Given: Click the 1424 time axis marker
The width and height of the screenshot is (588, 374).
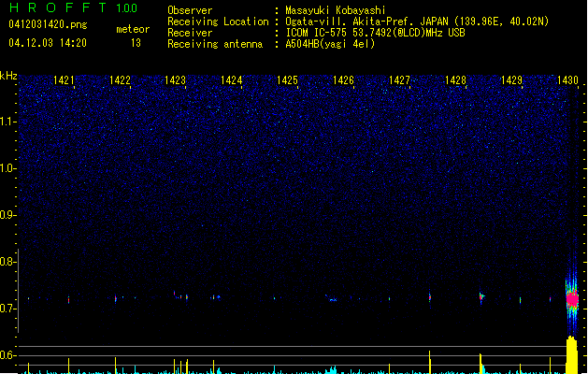Looking at the screenshot, I should click(232, 80).
